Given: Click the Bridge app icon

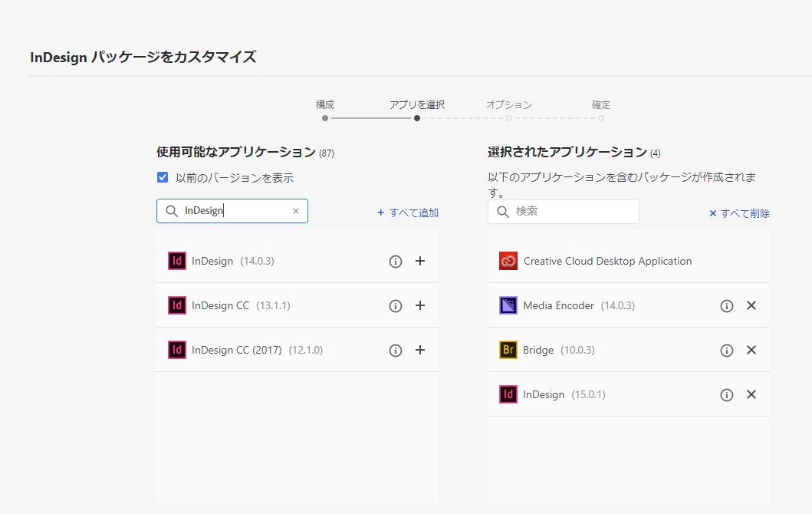Looking at the screenshot, I should click(x=508, y=350).
